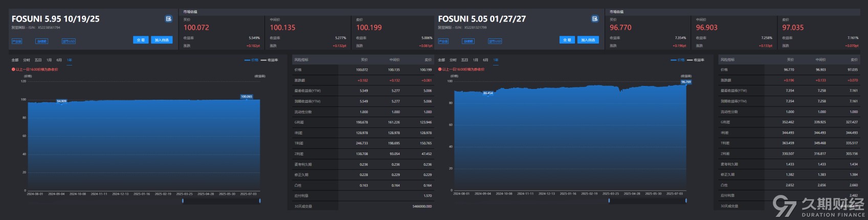Select 1月 range tab in FOSUNI 5.95 chart
Image resolution: width=868 pixels, height=220 pixels.
(x=49, y=60)
